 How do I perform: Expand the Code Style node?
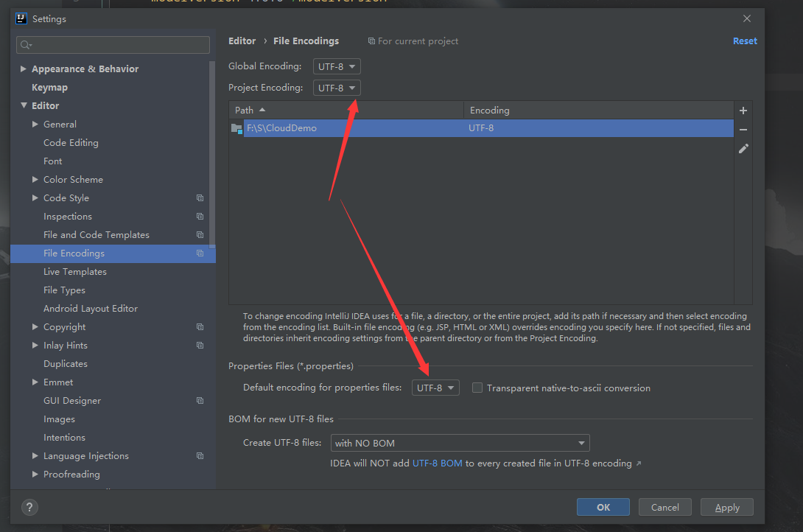coord(35,198)
